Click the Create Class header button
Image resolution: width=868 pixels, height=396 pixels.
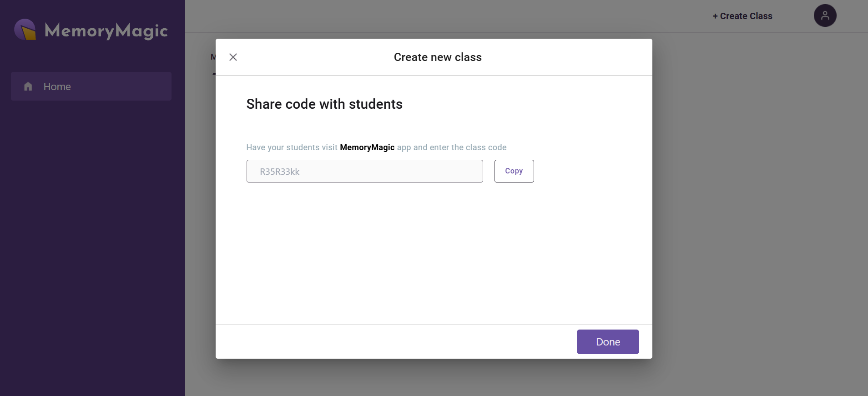742,16
